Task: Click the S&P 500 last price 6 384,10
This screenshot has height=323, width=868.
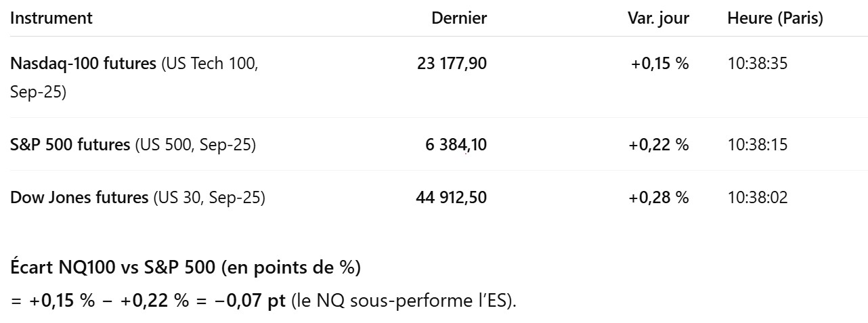Action: click(456, 144)
